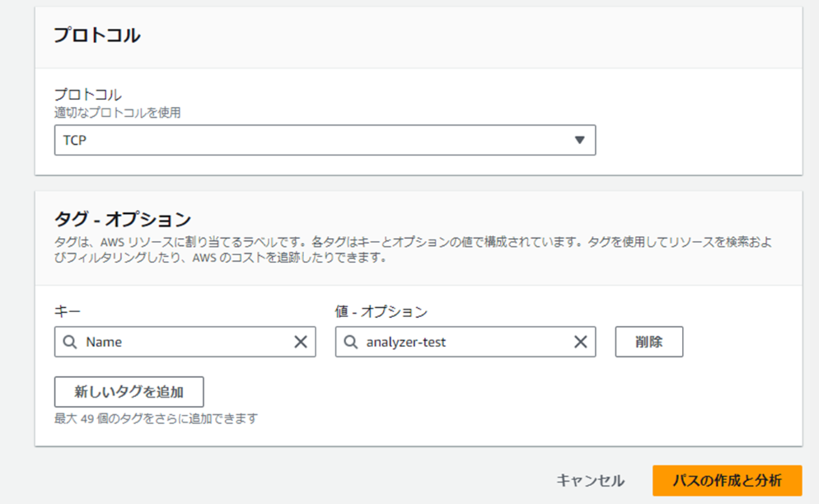Click the bold プロトコル section heading
Screen dimensions: 819x504
(x=97, y=35)
